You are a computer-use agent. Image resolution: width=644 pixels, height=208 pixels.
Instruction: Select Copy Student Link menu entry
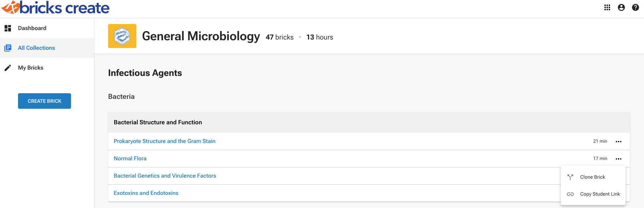click(x=600, y=194)
